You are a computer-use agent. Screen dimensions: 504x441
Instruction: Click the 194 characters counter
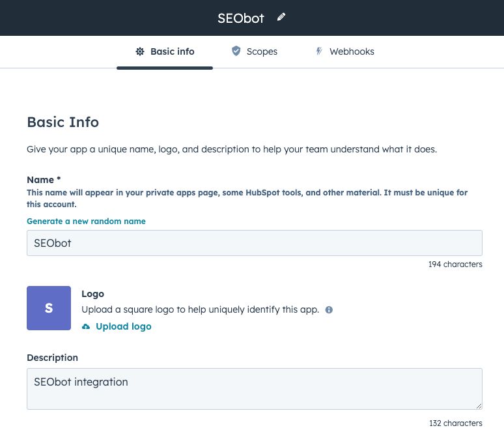[x=455, y=264]
